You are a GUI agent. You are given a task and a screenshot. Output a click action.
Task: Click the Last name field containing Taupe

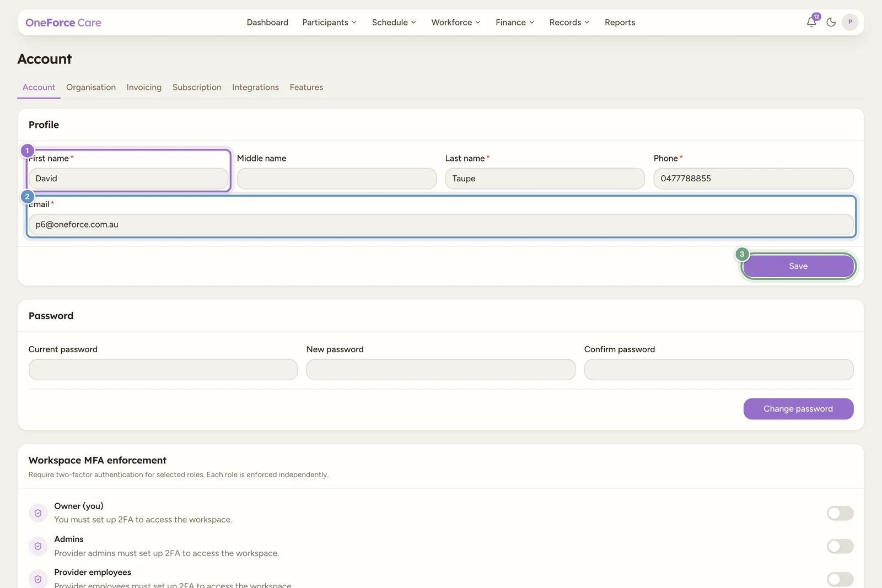[x=545, y=179]
